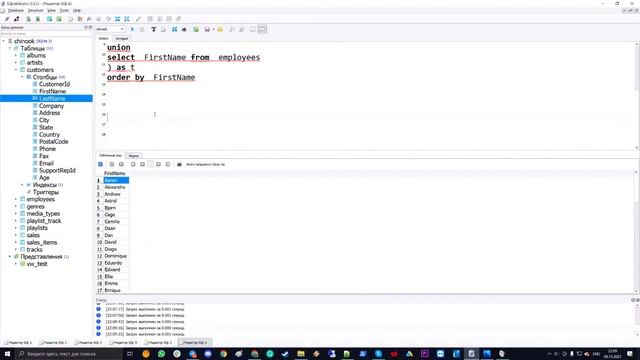Viewport: 640px width, 360px height.
Task: Select the media_types table
Action: 43,213
